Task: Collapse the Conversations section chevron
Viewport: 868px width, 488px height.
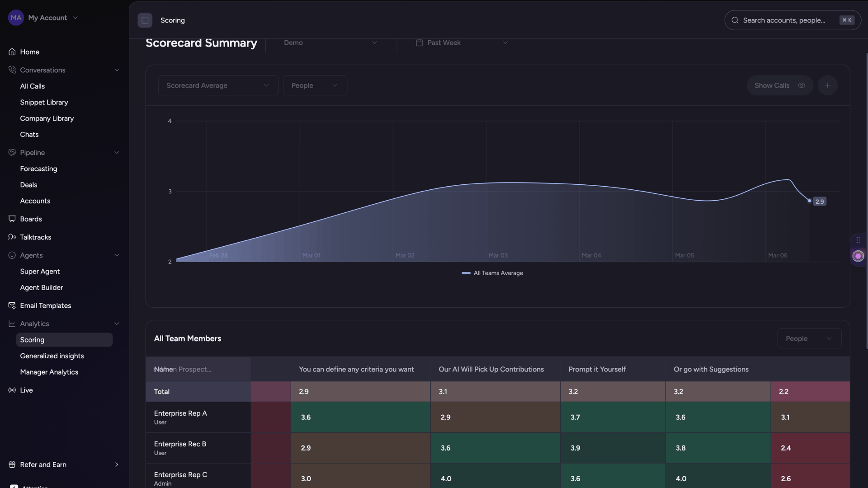Action: (x=117, y=70)
